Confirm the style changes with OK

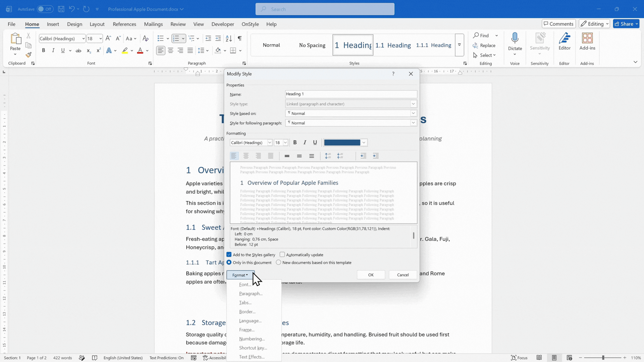371,275
